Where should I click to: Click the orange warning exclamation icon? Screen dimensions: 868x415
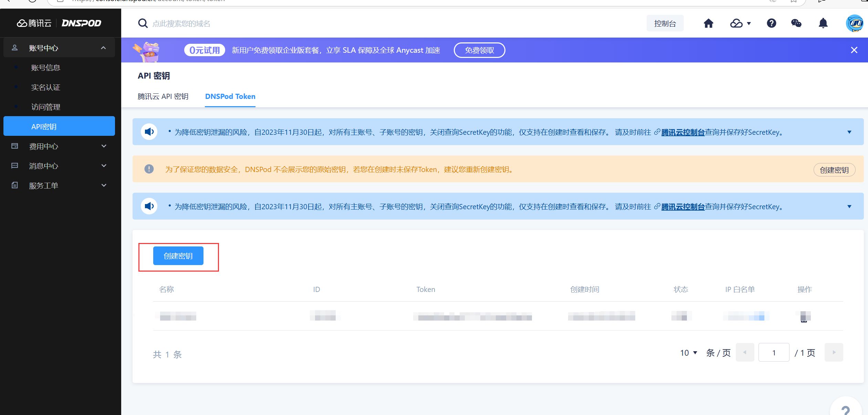149,169
